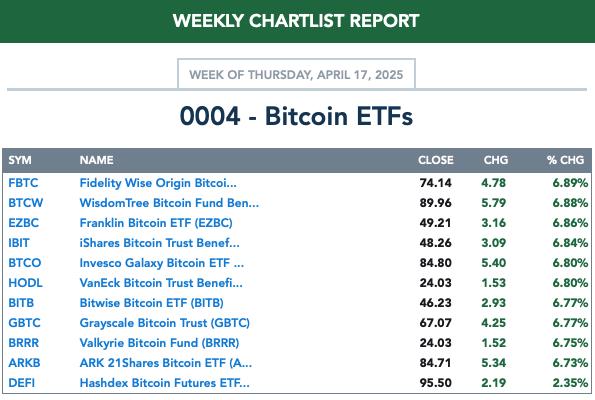Sort by the CLOSE column header
The height and width of the screenshot is (400, 595).
[436, 160]
